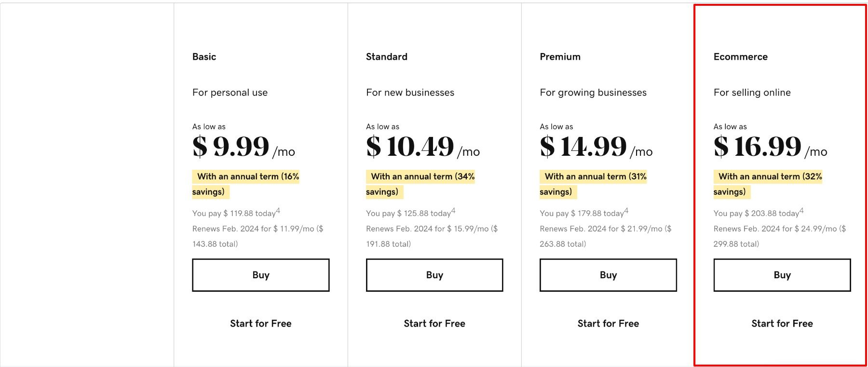868x367 pixels.
Task: Open footnote 4 next to Basic's $119.88 price
Action: [x=279, y=209]
